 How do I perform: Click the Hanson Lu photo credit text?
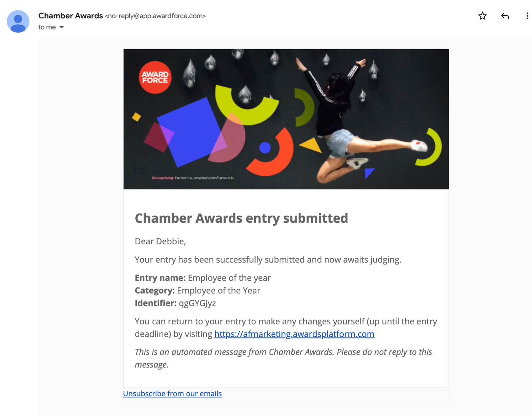(193, 177)
